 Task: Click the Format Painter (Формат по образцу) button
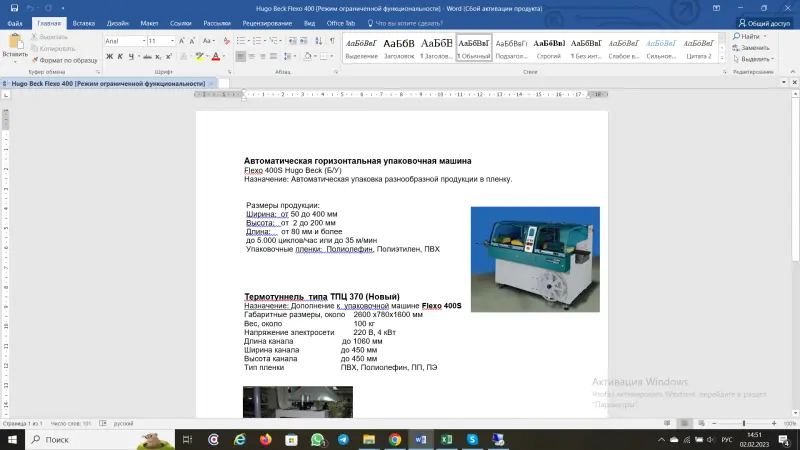pyautogui.click(x=64, y=60)
